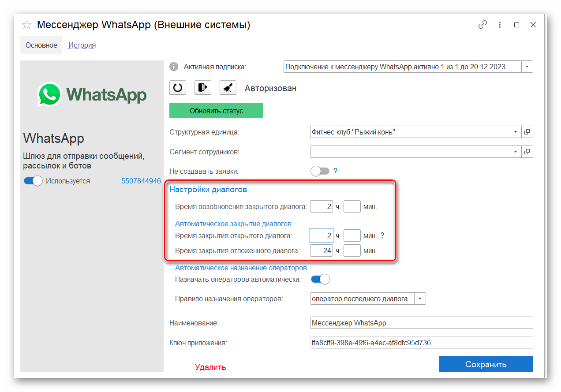Screen dimensions: 561x392
Task: Click the hours field for Время возобновления закрытого диалога
Action: (x=321, y=206)
